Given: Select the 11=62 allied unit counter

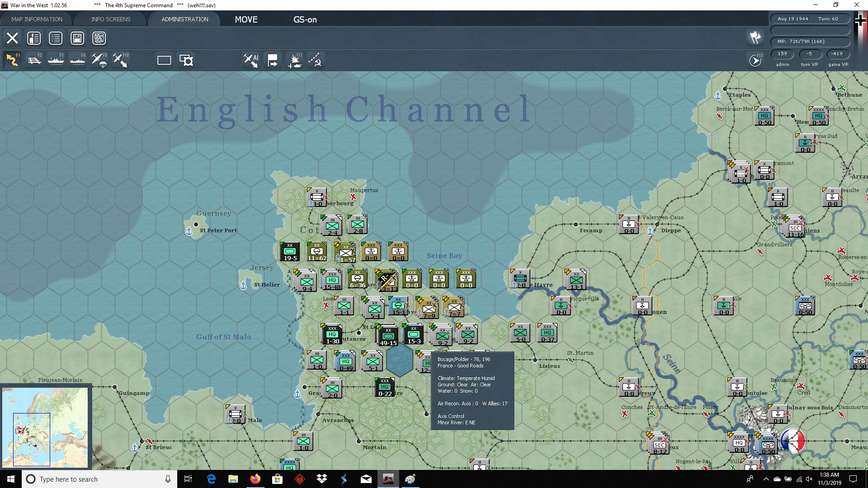Looking at the screenshot, I should pyautogui.click(x=317, y=252).
